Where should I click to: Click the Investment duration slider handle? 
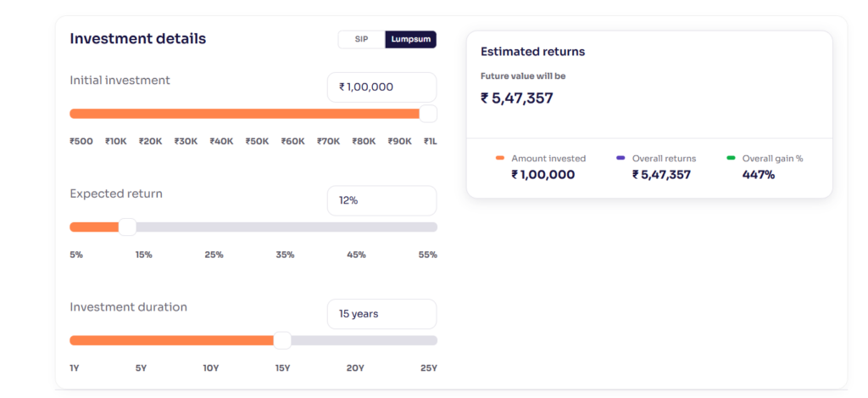click(282, 340)
